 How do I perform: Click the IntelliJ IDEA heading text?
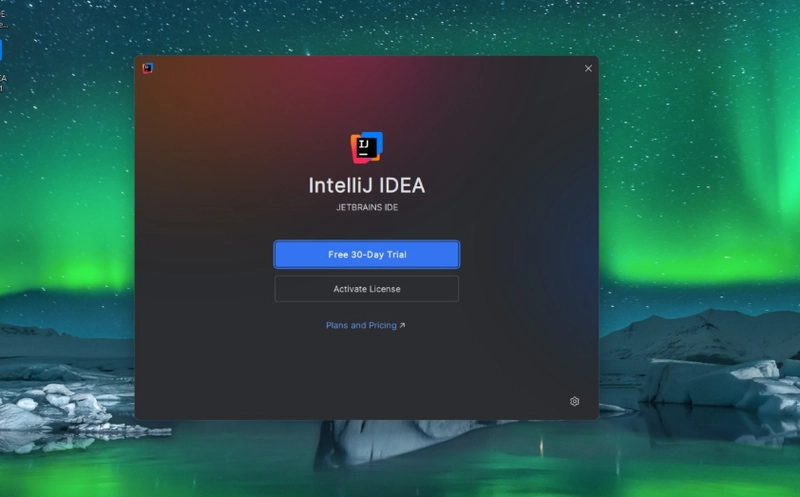pyautogui.click(x=366, y=185)
